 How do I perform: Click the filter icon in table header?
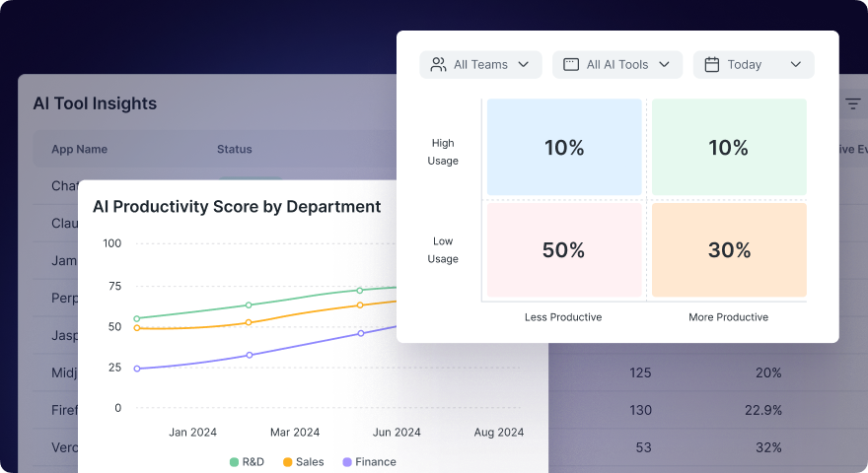(x=852, y=103)
